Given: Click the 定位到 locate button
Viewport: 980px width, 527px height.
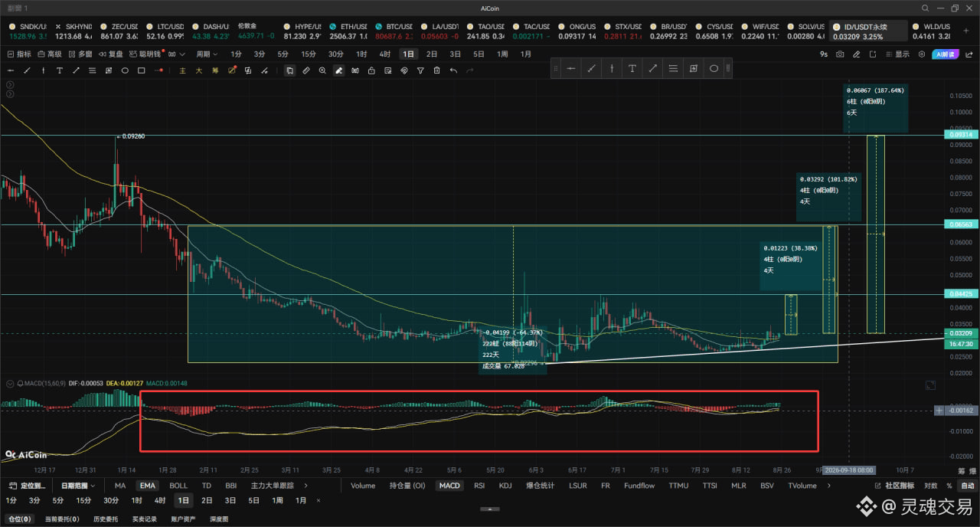Looking at the screenshot, I should (25, 486).
